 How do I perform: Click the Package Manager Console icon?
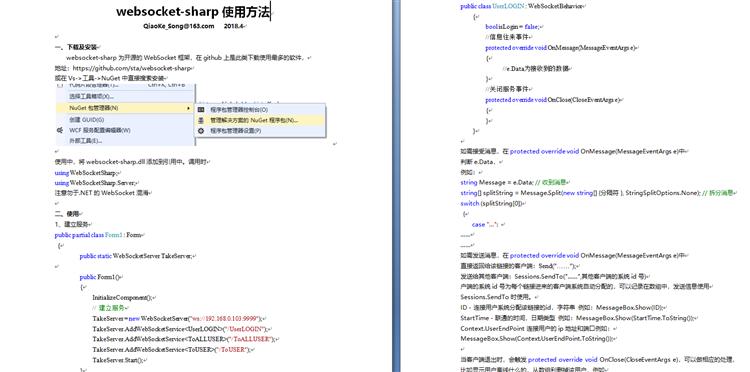point(201,109)
